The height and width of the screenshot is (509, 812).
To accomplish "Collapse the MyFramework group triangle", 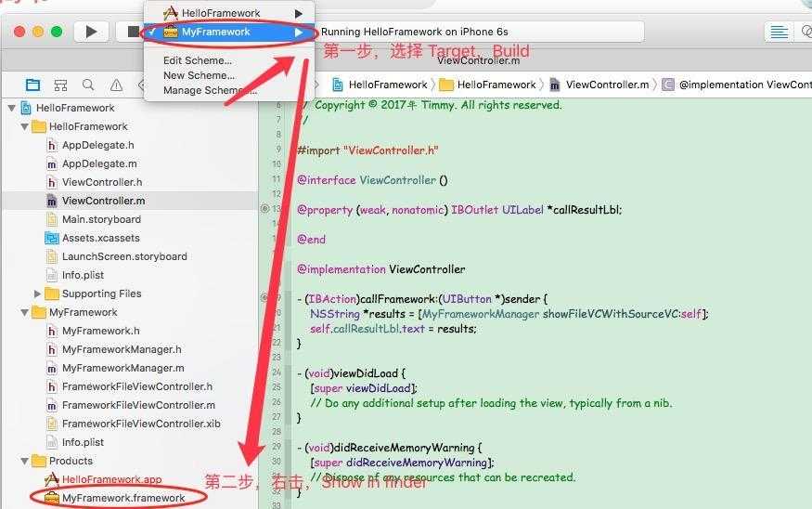I will (24, 313).
